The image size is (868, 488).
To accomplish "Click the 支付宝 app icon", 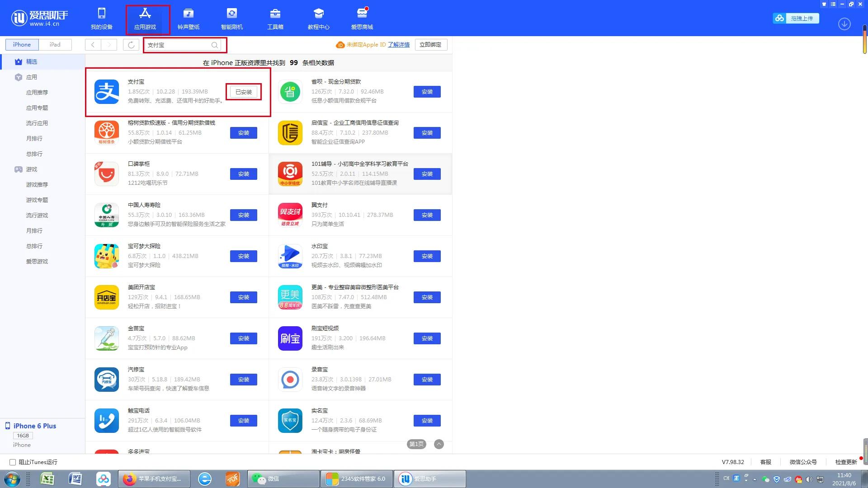I will (107, 92).
